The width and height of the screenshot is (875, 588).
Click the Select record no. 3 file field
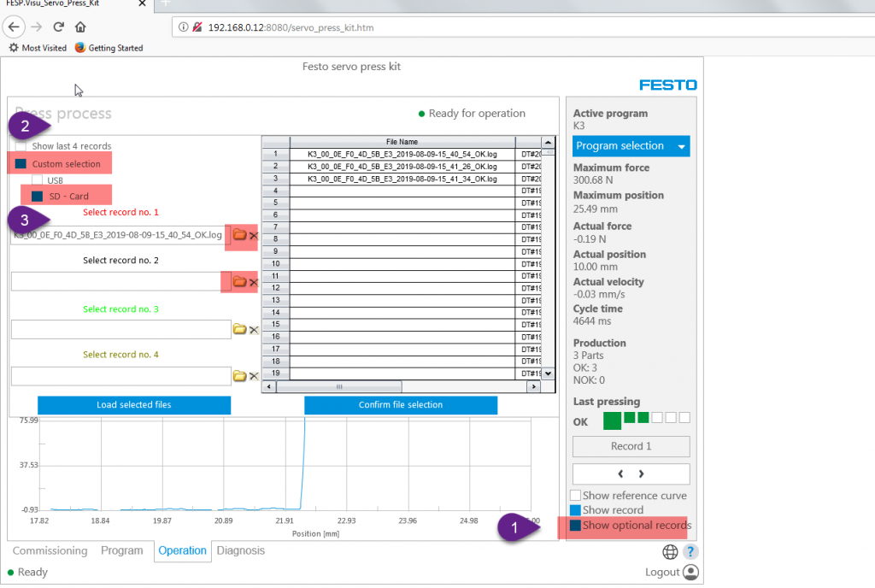tap(121, 329)
